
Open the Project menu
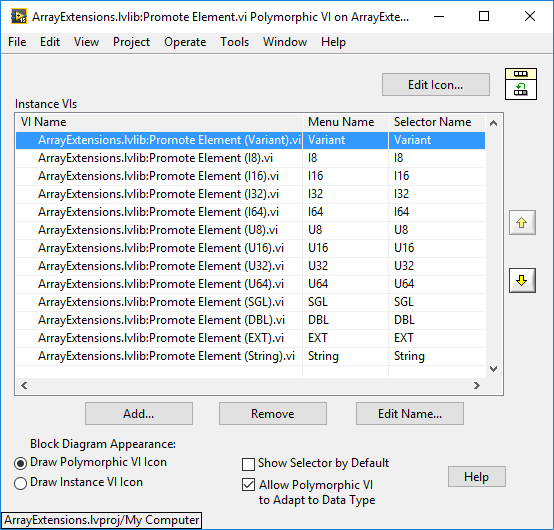(131, 42)
